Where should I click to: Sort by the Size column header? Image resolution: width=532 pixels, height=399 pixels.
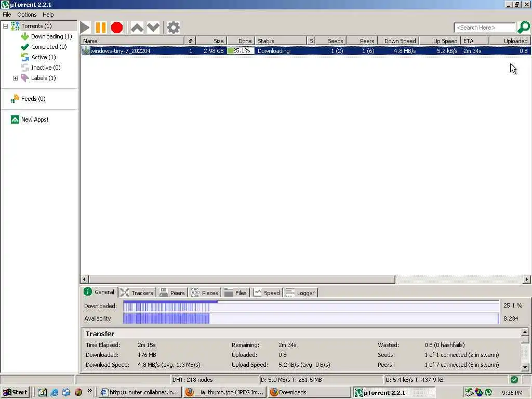click(211, 41)
